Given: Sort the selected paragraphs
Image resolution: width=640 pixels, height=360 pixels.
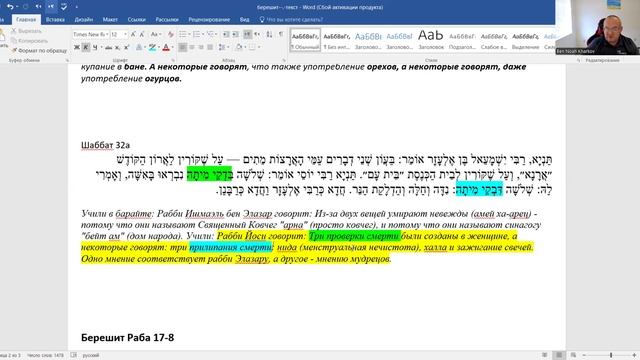Looking at the screenshot, I should pyautogui.click(x=269, y=34).
